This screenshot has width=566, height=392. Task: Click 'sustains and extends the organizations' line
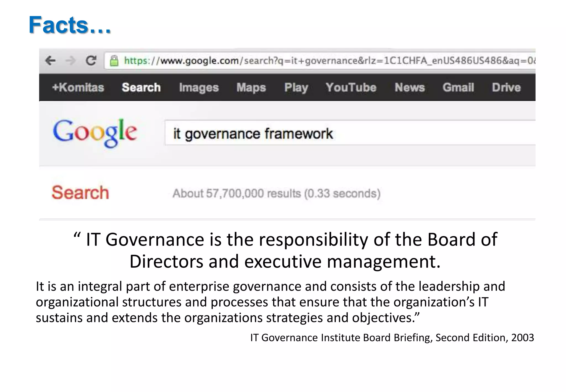pyautogui.click(x=228, y=318)
